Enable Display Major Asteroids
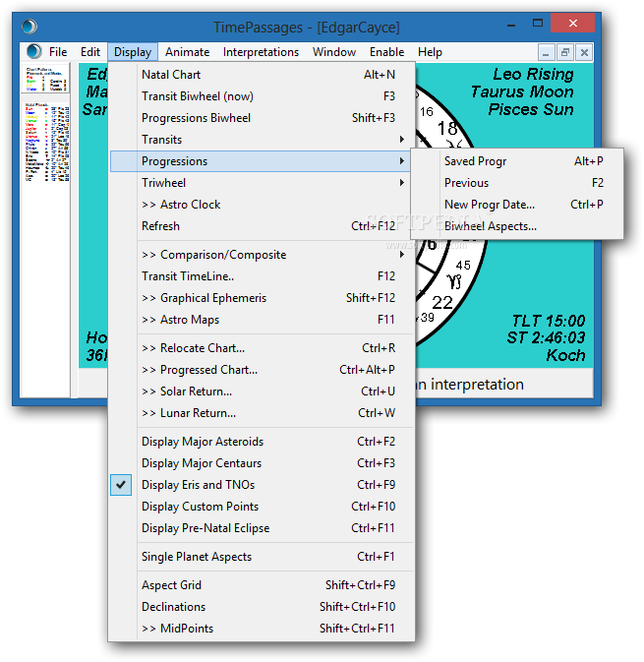The height and width of the screenshot is (662, 644). 262,442
